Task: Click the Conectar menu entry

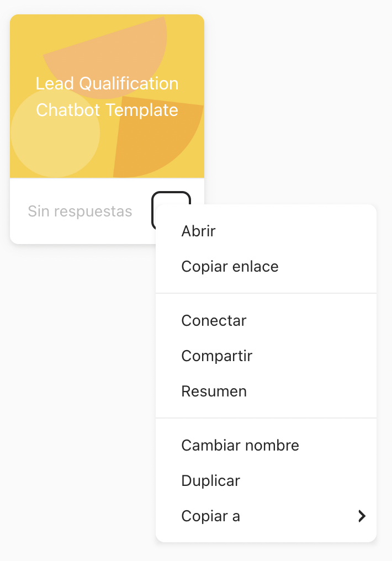Action: 266,321
